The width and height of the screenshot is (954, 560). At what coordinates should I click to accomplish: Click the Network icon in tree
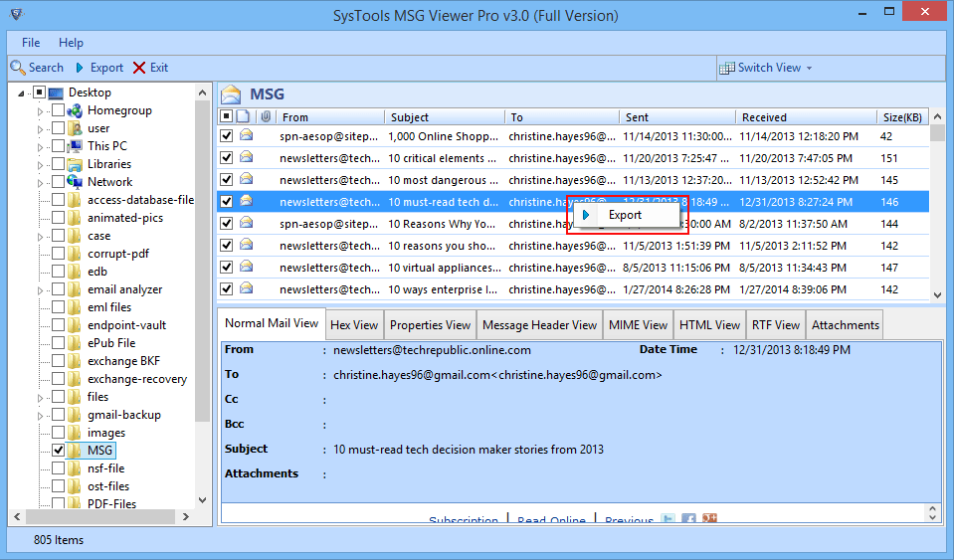75,182
